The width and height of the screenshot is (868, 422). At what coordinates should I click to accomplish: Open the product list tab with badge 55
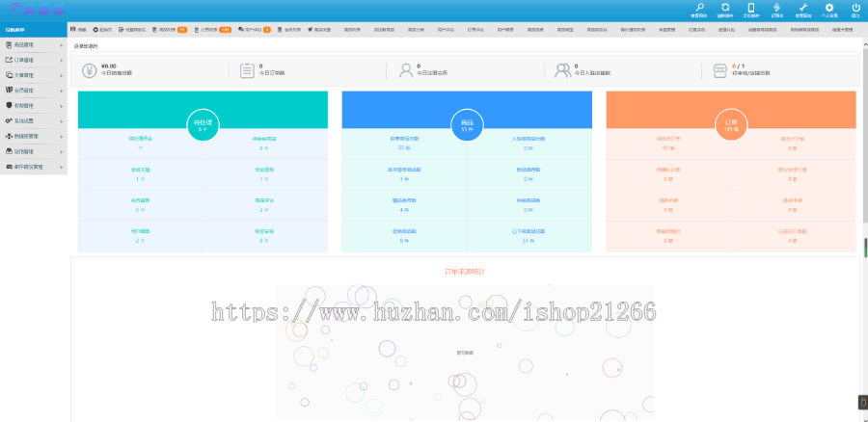tap(170, 29)
